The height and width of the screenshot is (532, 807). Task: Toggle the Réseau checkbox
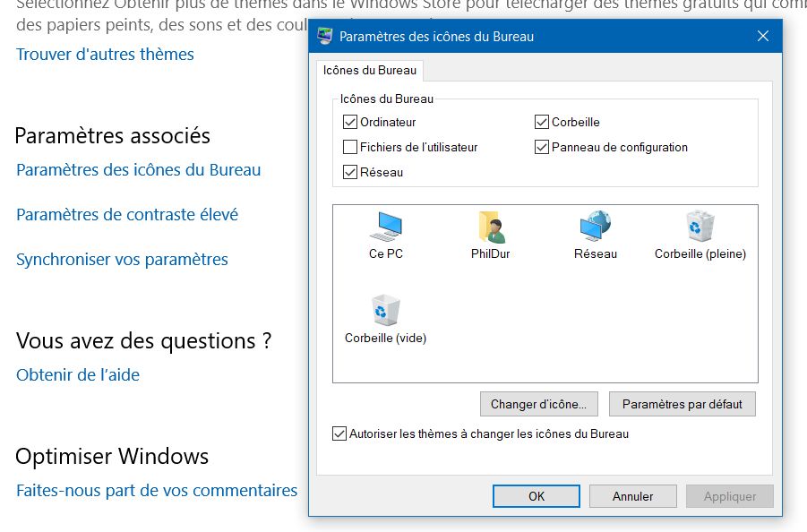tap(350, 172)
